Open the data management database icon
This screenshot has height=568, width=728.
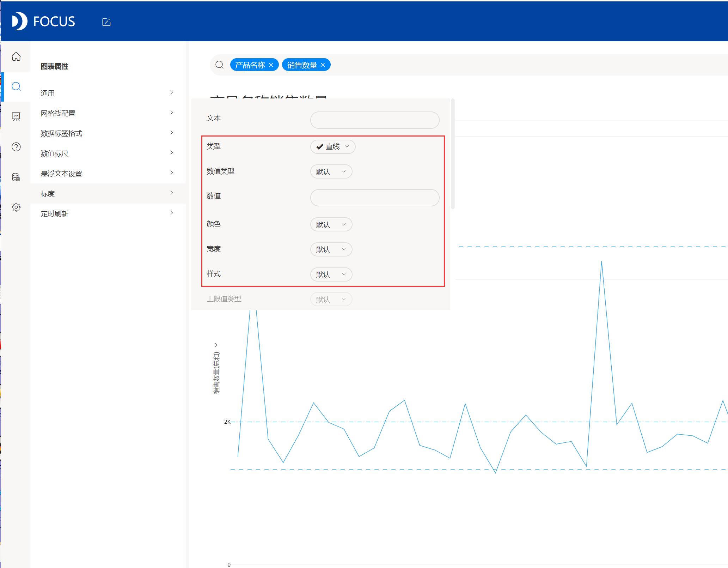pyautogui.click(x=16, y=177)
